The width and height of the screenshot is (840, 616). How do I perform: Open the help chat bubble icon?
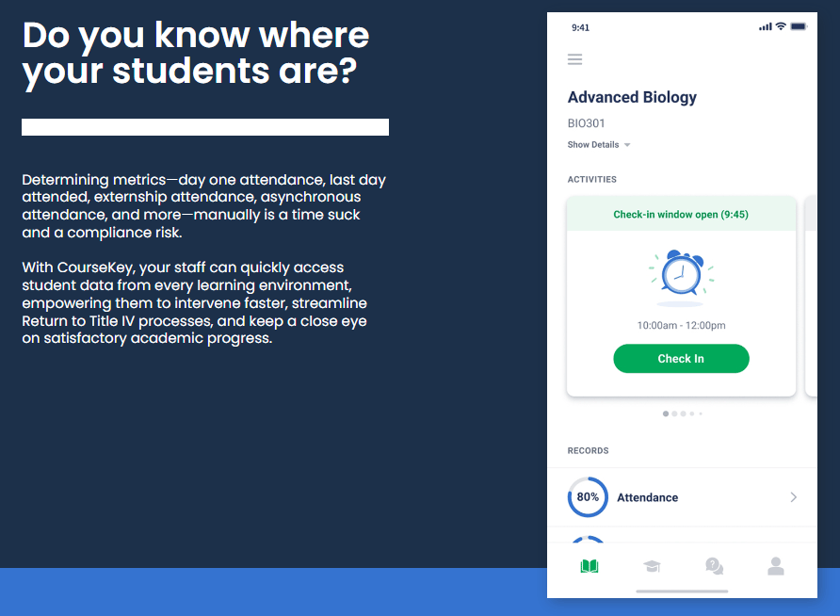[x=714, y=566]
